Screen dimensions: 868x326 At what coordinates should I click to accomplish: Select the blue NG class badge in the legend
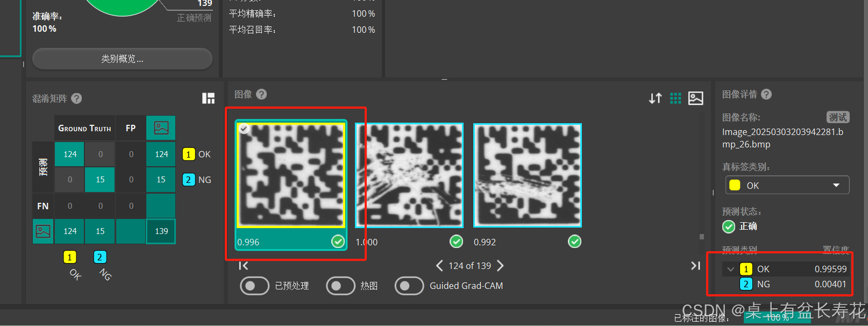[x=188, y=180]
